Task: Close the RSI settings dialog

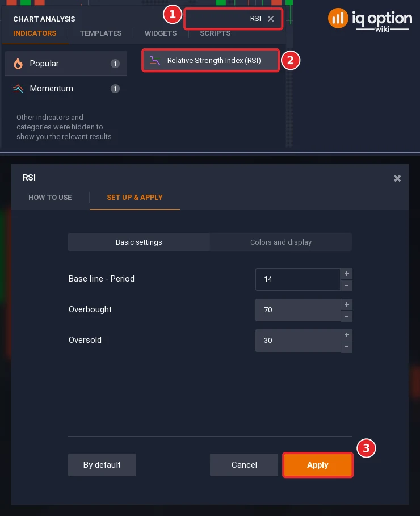Action: (x=397, y=178)
